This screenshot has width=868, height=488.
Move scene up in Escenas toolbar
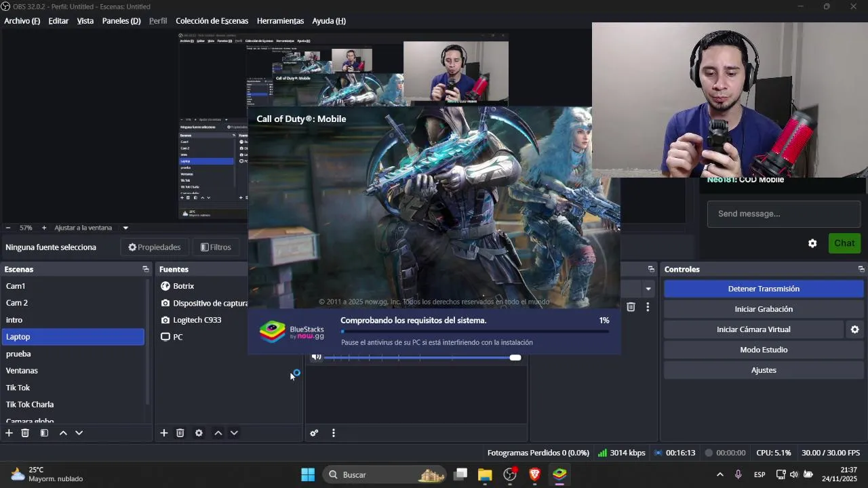click(x=63, y=433)
